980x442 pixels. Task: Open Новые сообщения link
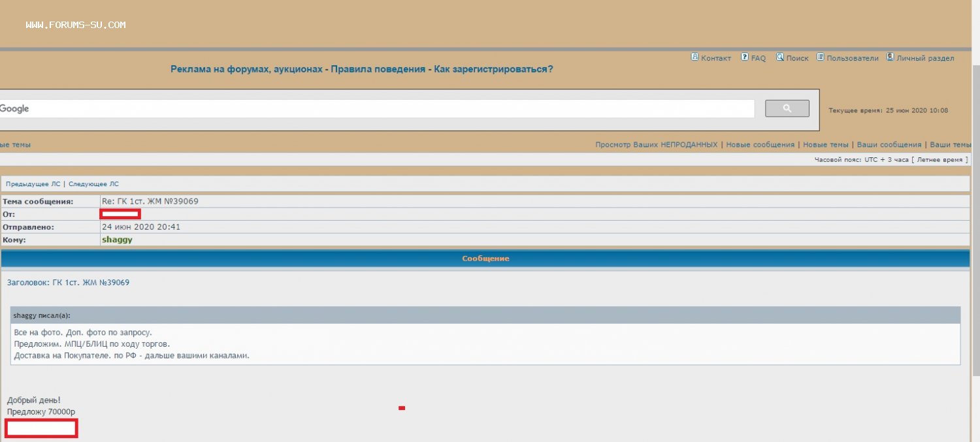[760, 145]
